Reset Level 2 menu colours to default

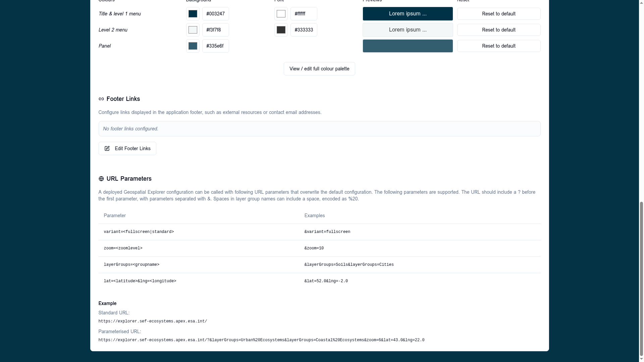tap(499, 30)
